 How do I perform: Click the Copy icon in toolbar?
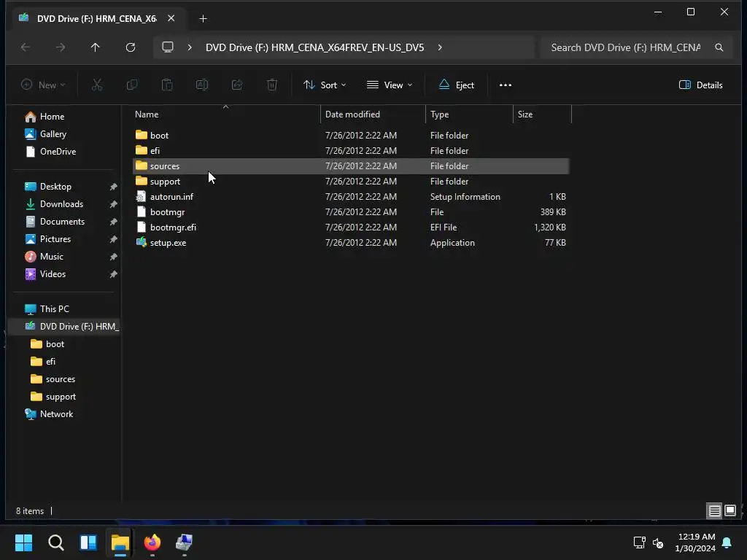point(132,85)
